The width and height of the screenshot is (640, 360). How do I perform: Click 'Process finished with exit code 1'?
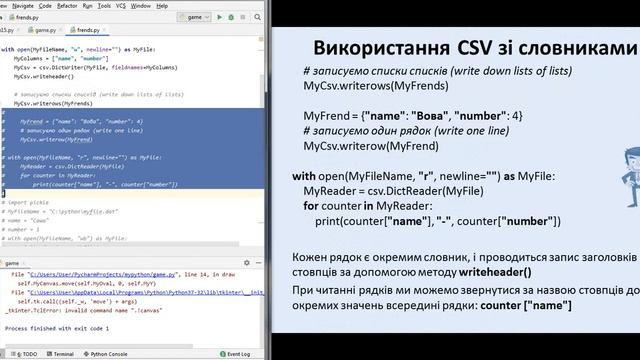pos(57,328)
